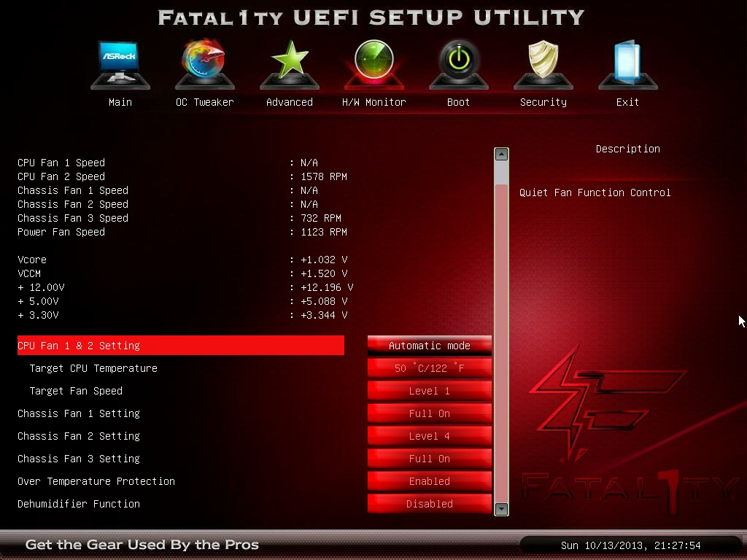
Task: Open the Main section ASRock monitor icon
Action: click(x=120, y=64)
